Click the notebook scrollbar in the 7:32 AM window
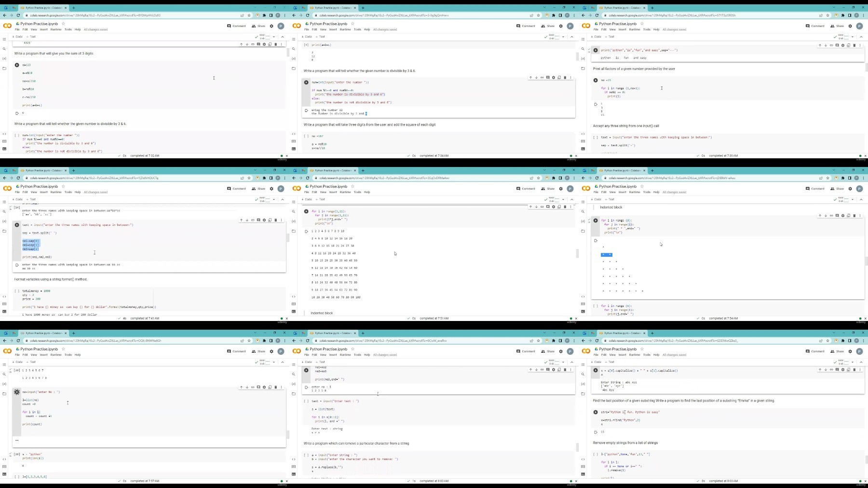This screenshot has width=868, height=488. coord(288,52)
